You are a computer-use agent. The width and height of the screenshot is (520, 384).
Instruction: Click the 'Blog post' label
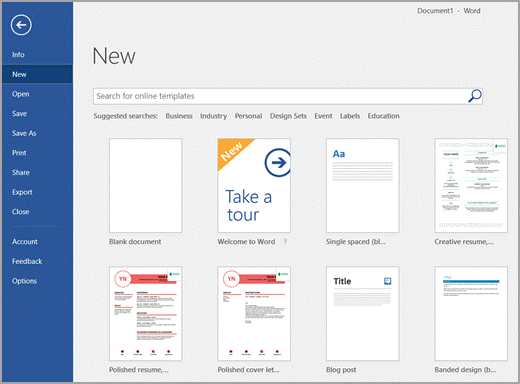coord(341,370)
